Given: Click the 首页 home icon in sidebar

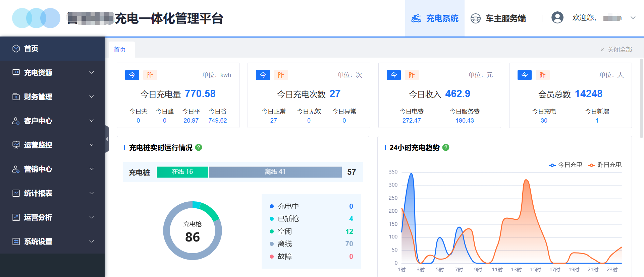Looking at the screenshot, I should coord(16,49).
